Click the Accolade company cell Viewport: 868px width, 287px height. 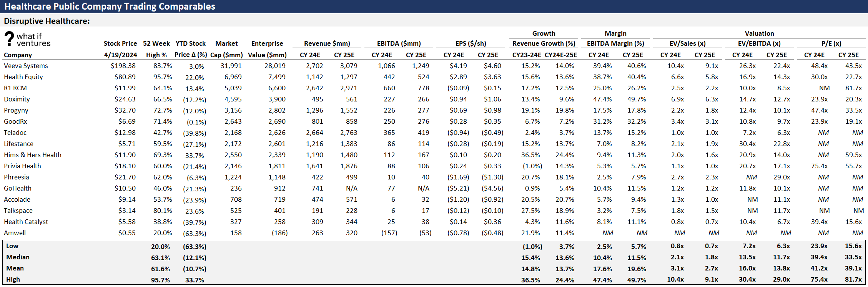coord(17,199)
